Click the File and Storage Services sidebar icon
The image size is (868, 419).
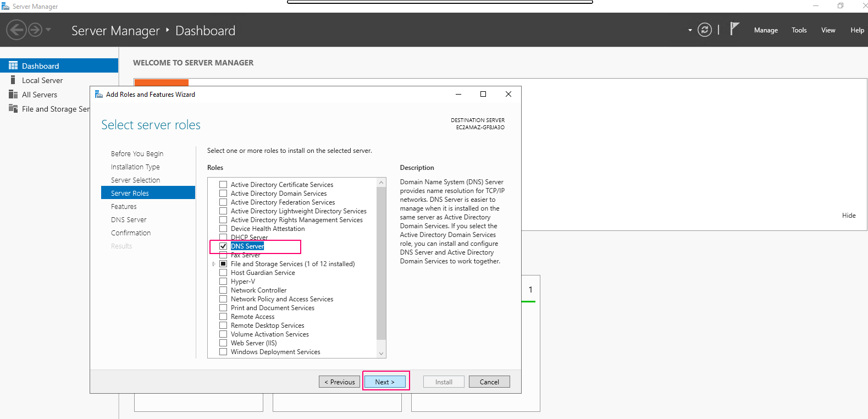(13, 108)
